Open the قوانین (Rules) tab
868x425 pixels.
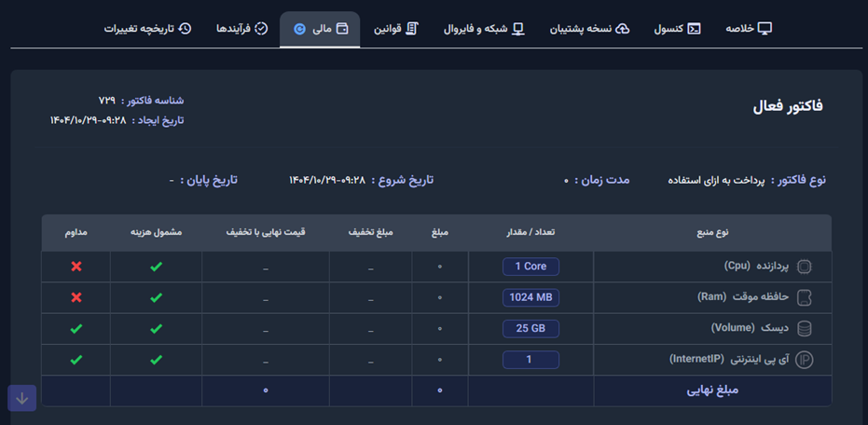395,29
